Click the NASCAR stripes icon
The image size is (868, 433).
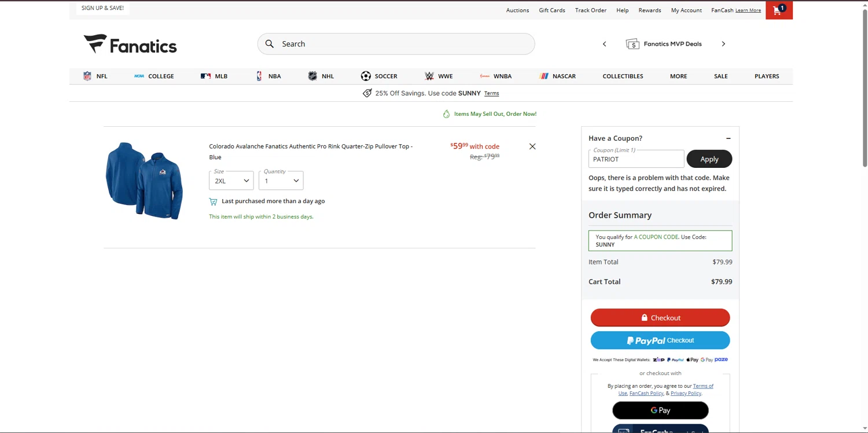544,76
